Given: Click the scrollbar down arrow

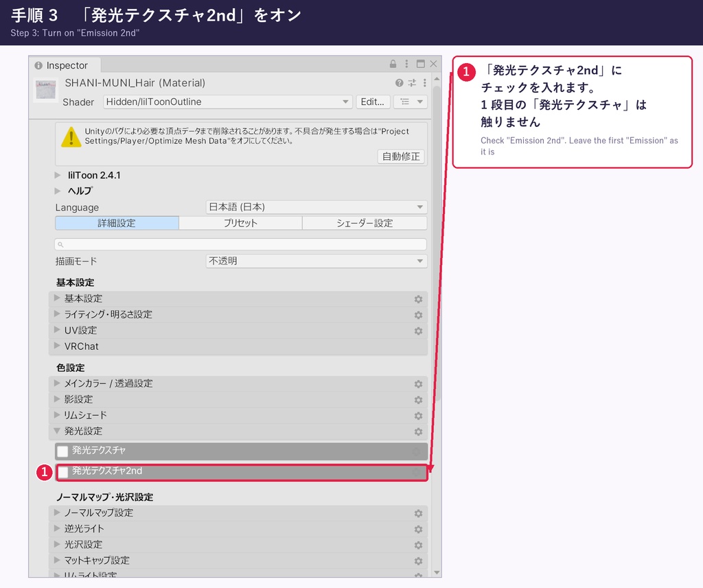Looking at the screenshot, I should (437, 573).
